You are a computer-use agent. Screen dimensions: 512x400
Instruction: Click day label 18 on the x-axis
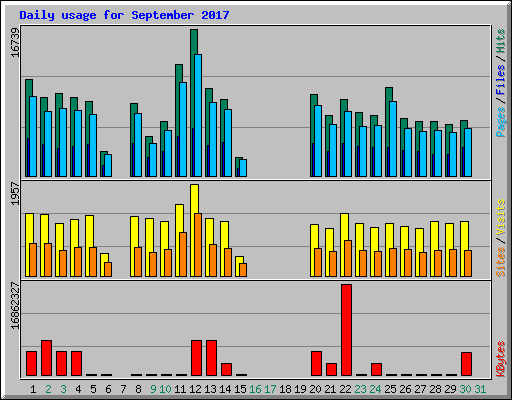tap(285, 389)
